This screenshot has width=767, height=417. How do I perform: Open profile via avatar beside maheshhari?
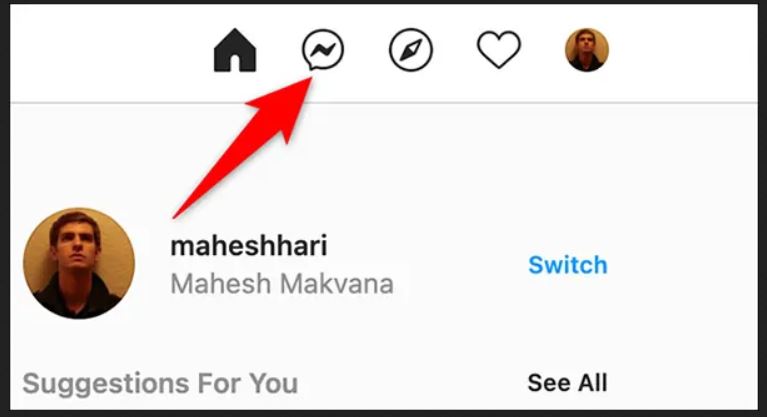(x=79, y=263)
